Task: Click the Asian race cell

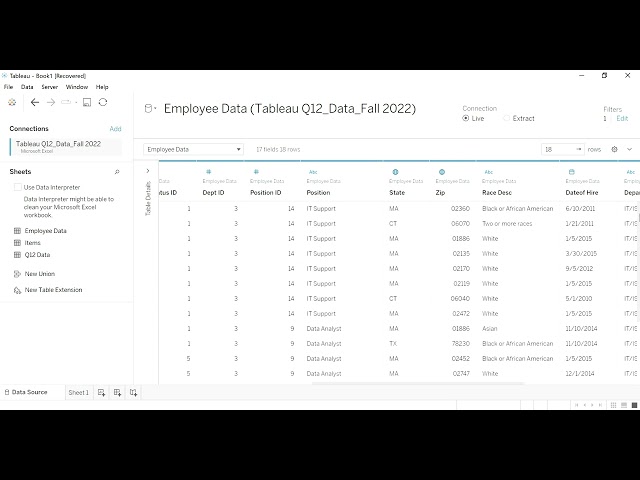Action: pos(489,329)
